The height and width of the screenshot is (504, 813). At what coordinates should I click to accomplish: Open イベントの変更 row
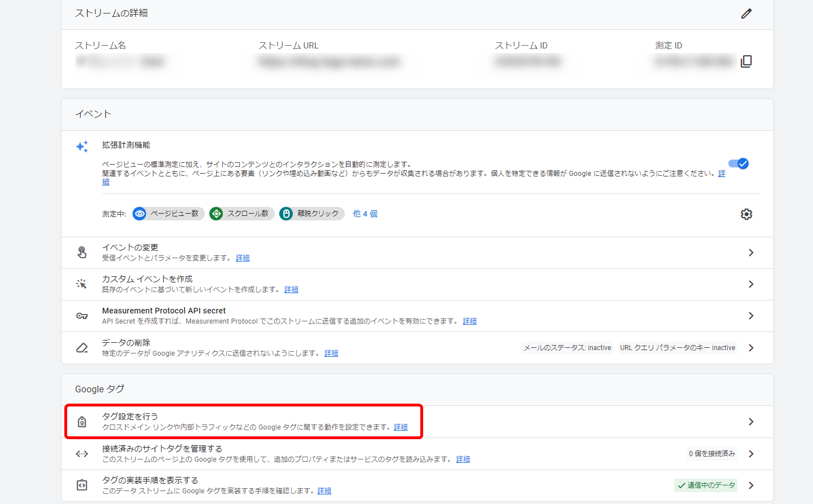click(x=418, y=253)
